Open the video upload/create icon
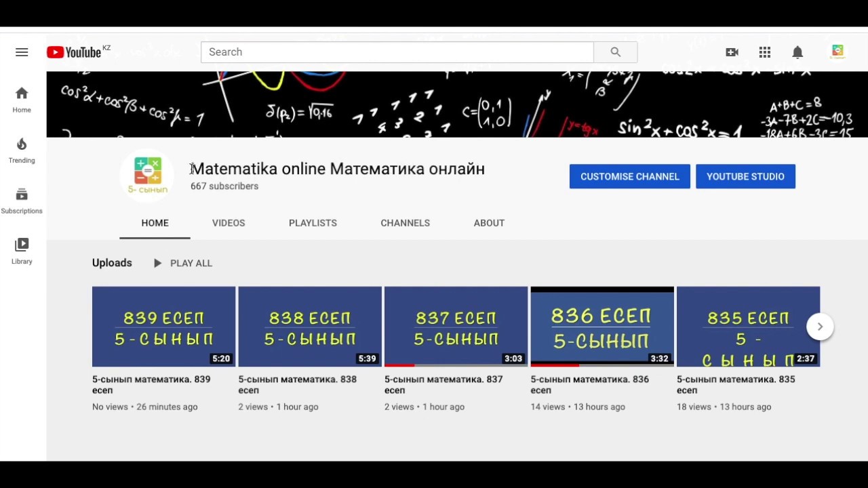The height and width of the screenshot is (488, 868). click(732, 52)
